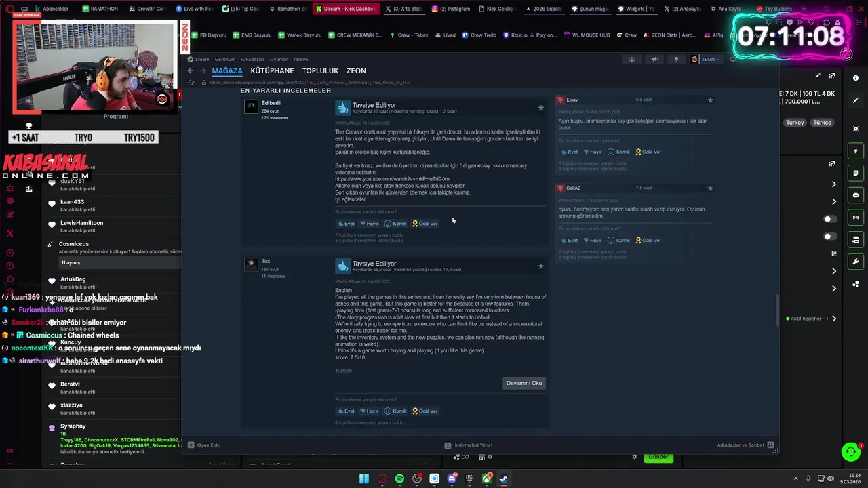Open Spotify from the taskbar

coord(399,479)
